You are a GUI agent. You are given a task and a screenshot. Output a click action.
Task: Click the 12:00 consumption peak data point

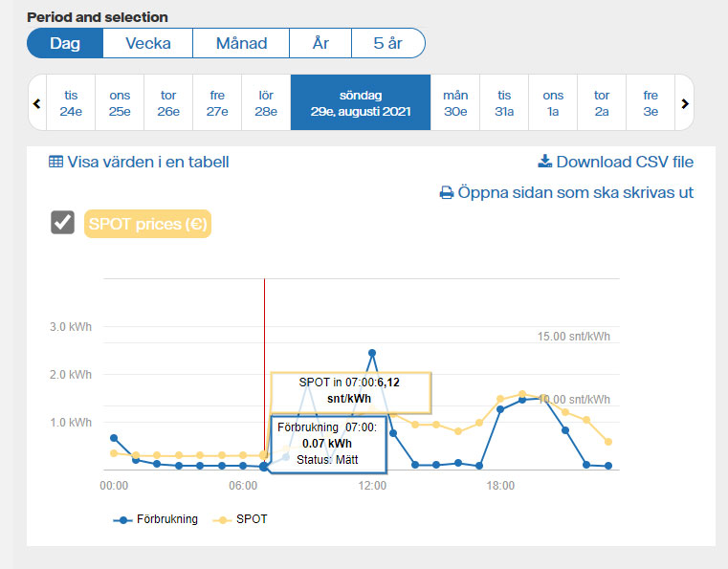pos(372,353)
